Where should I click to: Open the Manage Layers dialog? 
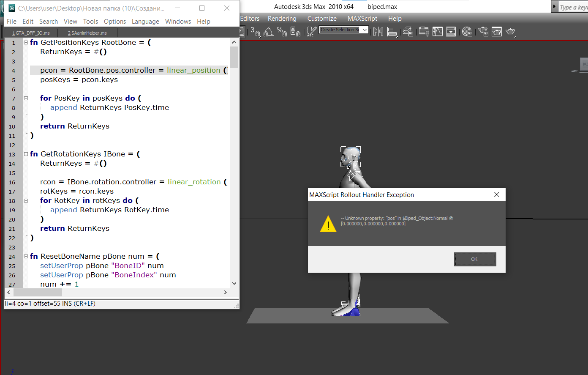point(408,32)
